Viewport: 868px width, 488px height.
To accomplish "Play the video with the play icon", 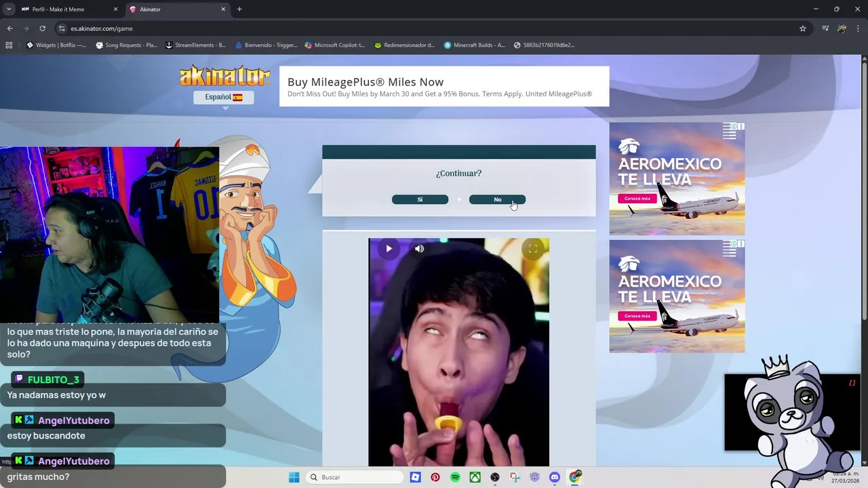I will (389, 249).
